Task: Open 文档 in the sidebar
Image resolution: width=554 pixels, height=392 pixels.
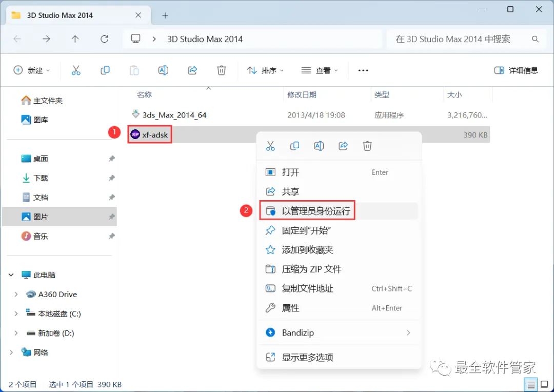Action: 35,197
